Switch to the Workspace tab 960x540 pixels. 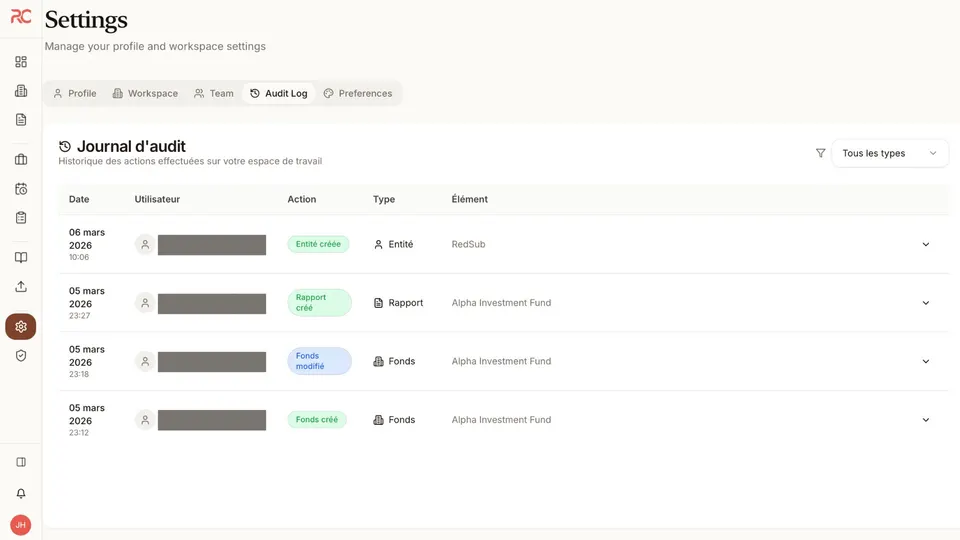coord(145,93)
